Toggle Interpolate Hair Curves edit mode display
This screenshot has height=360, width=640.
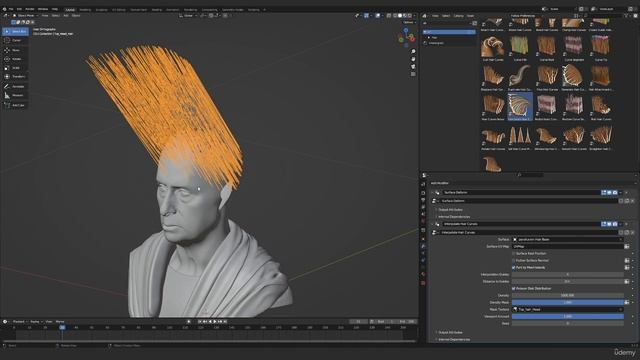[604, 224]
